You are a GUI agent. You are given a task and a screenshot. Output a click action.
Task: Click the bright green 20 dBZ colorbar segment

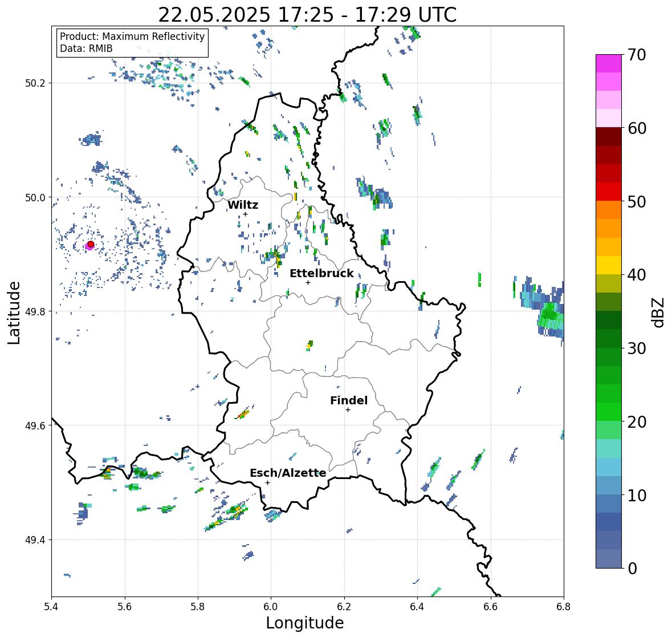point(608,412)
